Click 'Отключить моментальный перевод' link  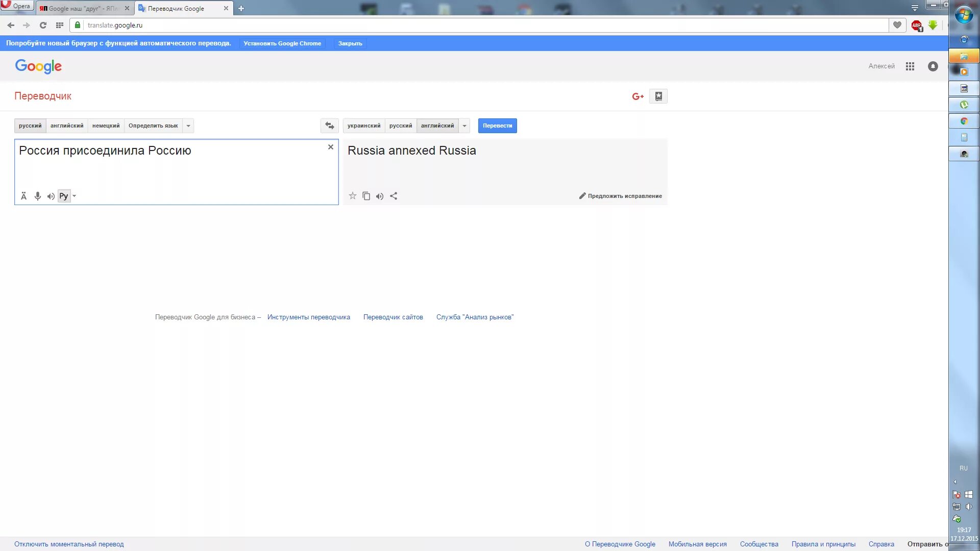[69, 544]
